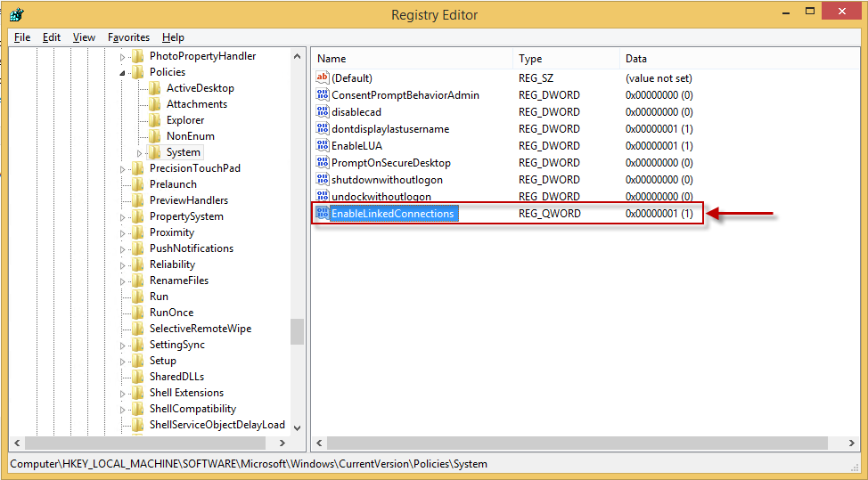Expand the Reliability key
Viewport: 868px width, 480px height.
point(122,265)
